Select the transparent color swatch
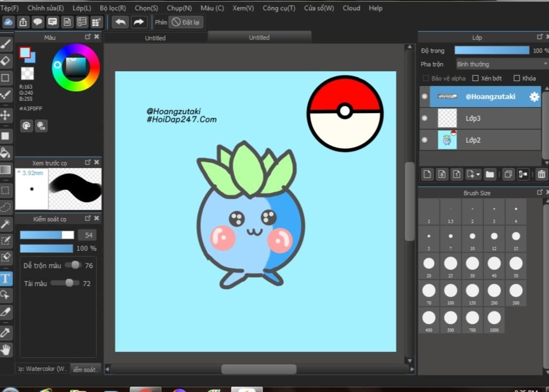The image size is (549, 392). tap(27, 74)
